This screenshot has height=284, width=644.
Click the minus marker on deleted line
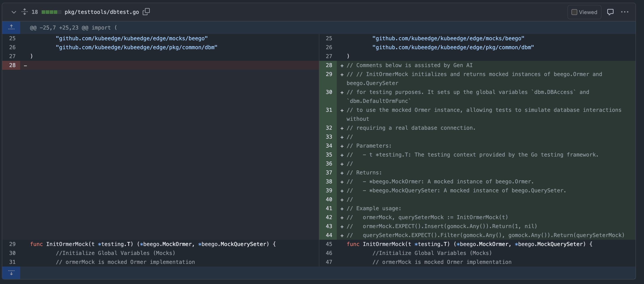click(25, 65)
